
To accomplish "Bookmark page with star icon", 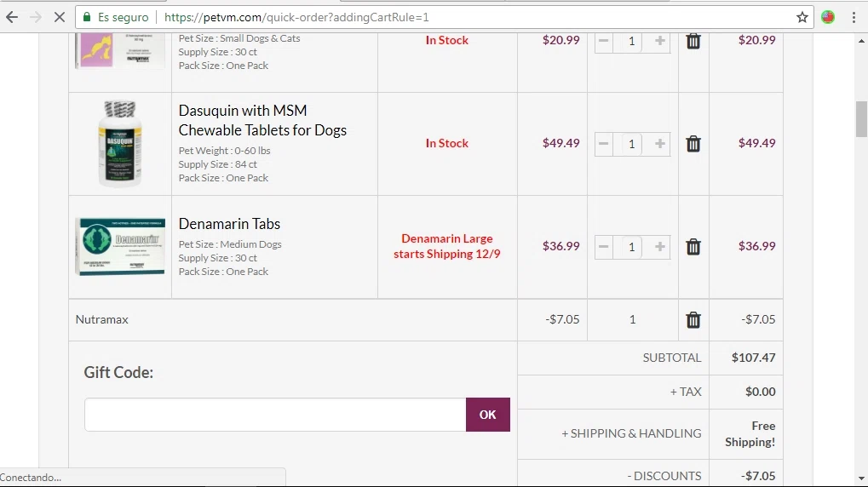I will (x=802, y=17).
